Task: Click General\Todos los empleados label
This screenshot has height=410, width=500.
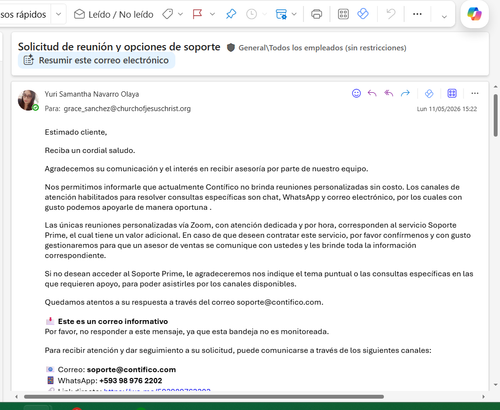Action: click(322, 48)
